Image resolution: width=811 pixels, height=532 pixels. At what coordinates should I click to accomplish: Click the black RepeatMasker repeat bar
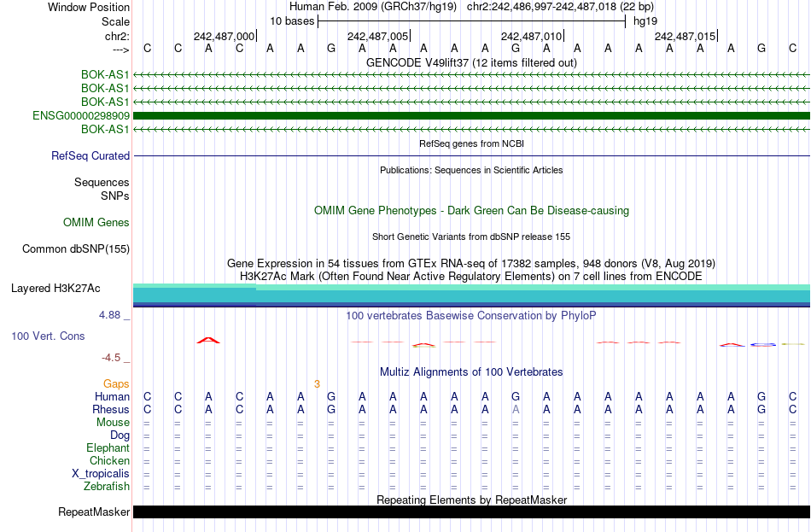click(x=471, y=512)
